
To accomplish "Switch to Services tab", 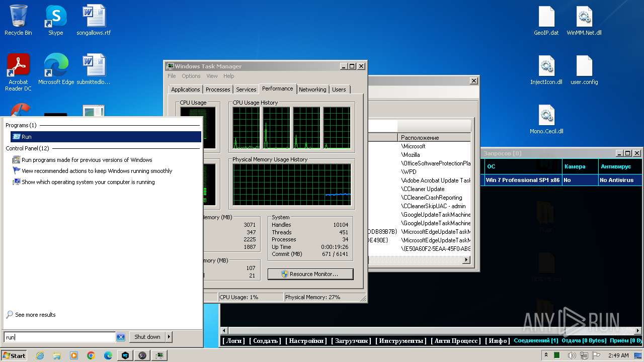I will pos(246,89).
